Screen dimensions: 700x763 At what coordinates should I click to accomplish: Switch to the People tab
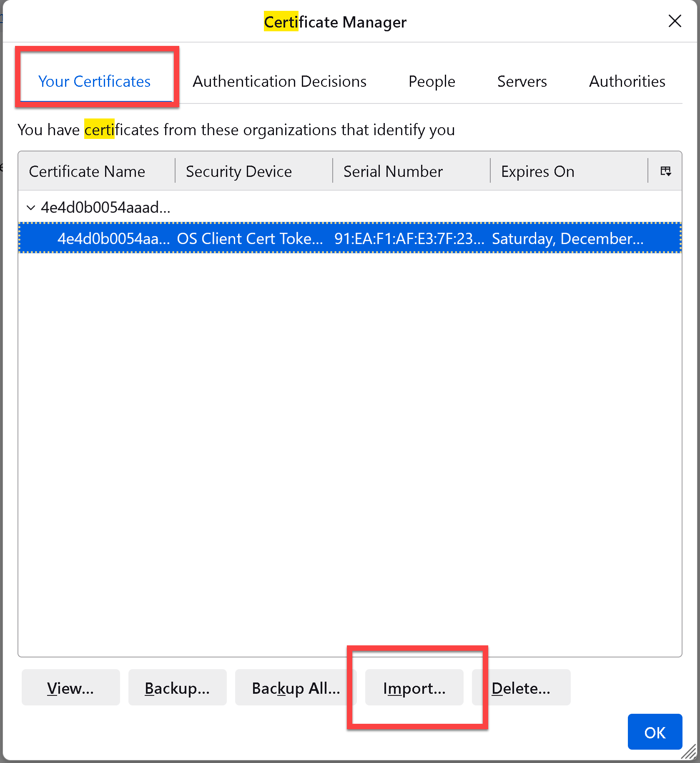click(x=432, y=81)
